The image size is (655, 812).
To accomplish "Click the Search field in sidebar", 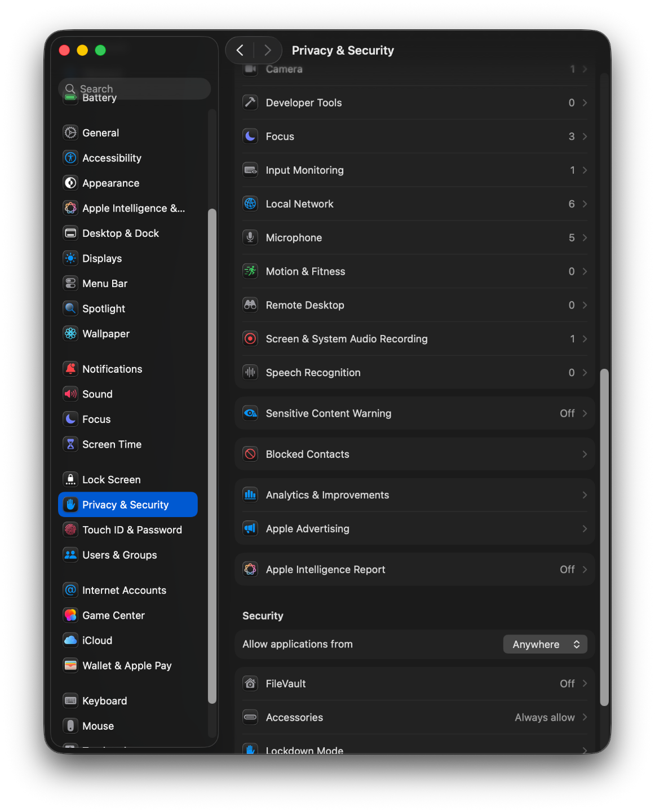I will click(135, 89).
